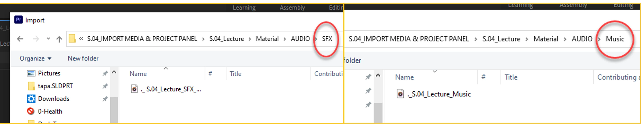Screen dimensions: 644x124
Task: Sort by Name column in Music list
Action: (404, 77)
